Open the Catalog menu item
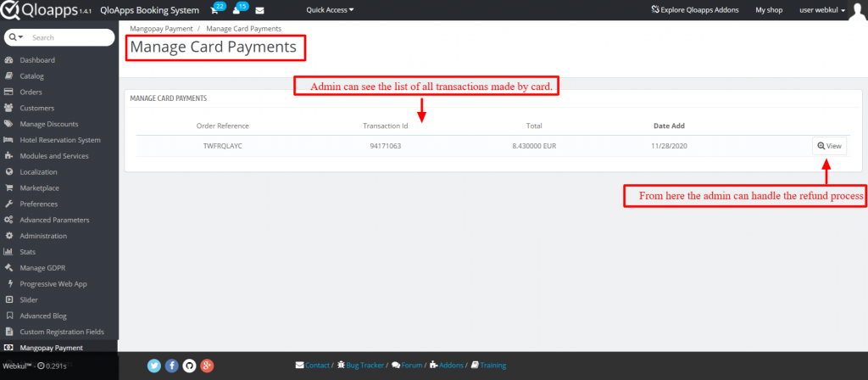This screenshot has height=380, width=868. [x=31, y=75]
